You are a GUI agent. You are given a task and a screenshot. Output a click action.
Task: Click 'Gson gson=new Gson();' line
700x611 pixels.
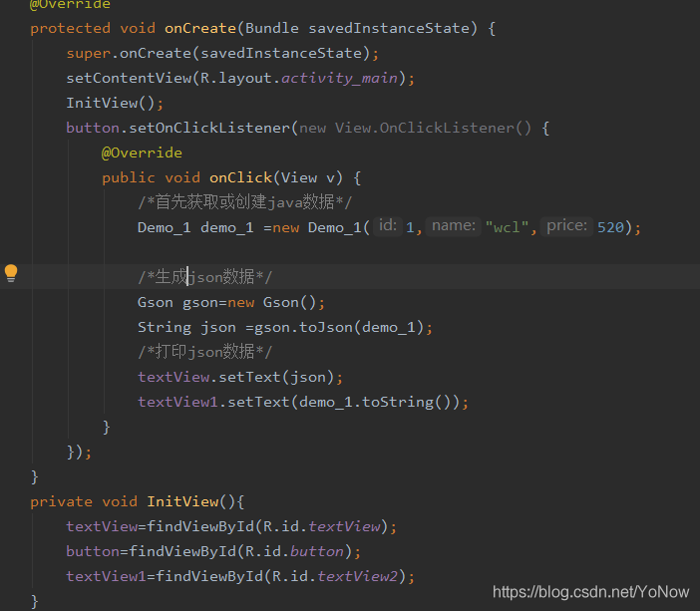click(x=231, y=303)
